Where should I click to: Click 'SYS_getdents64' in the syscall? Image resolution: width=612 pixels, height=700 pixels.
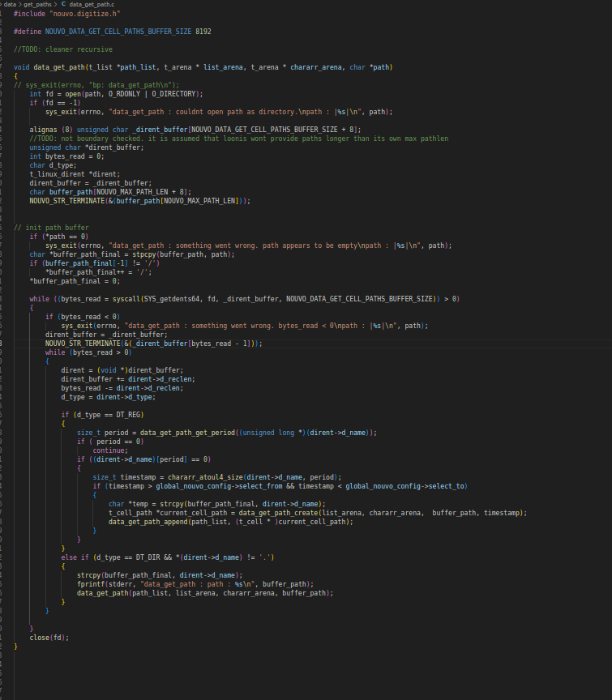(172, 299)
